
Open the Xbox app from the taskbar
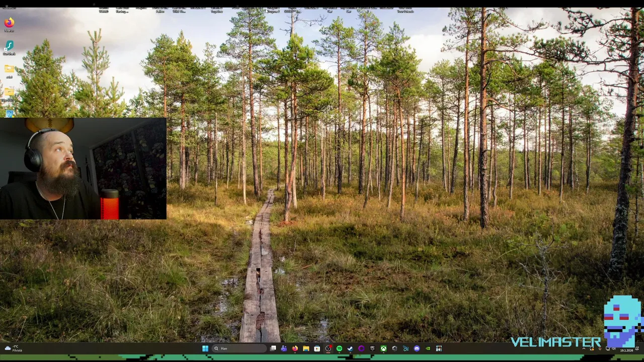pos(383,348)
